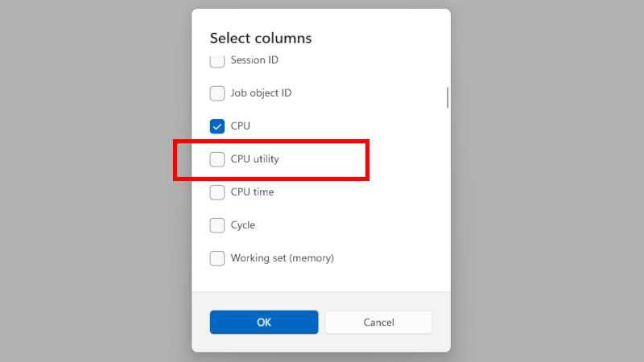The width and height of the screenshot is (644, 362).
Task: Click the 'Working set (memory)' label text
Action: (x=282, y=258)
